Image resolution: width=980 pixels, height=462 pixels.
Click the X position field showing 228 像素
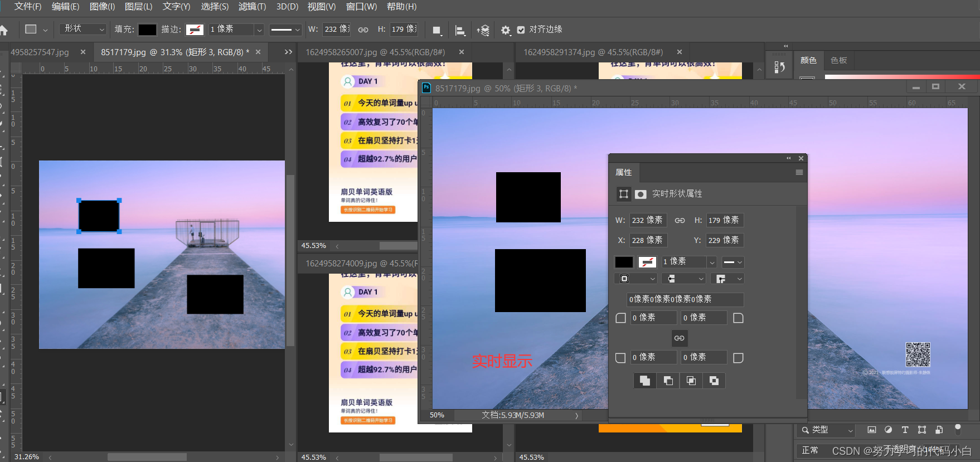pyautogui.click(x=648, y=240)
